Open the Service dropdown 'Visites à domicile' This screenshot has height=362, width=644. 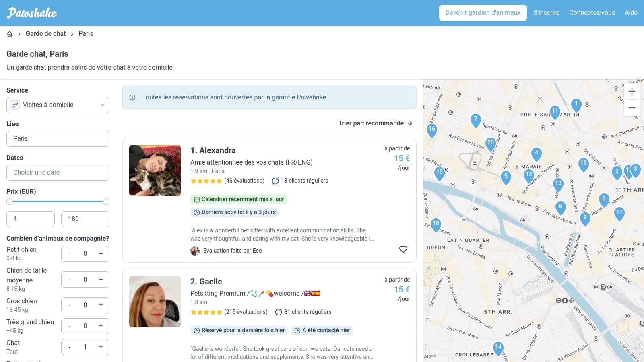click(x=58, y=105)
